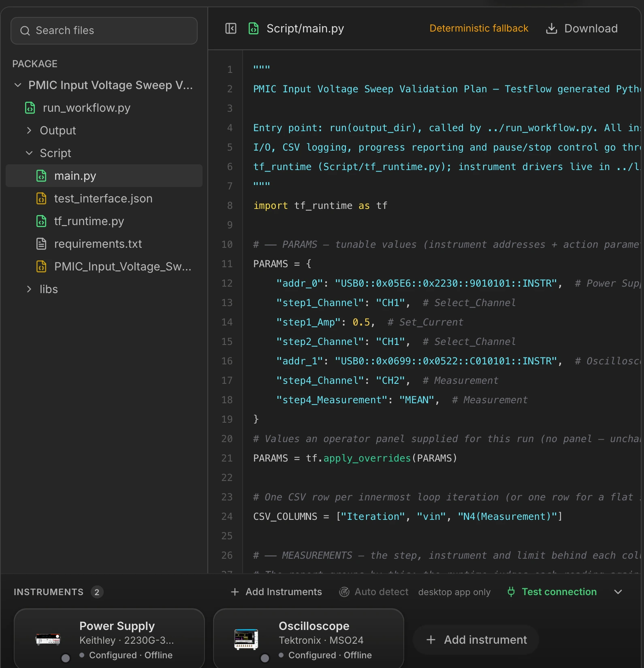
Task: Click Tektronix · MSO24 model text
Action: [x=321, y=640]
